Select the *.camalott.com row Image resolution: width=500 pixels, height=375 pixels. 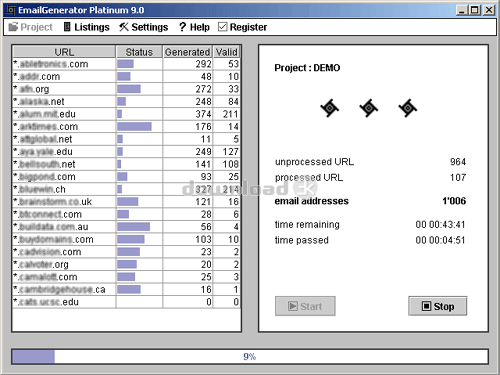click(x=126, y=277)
